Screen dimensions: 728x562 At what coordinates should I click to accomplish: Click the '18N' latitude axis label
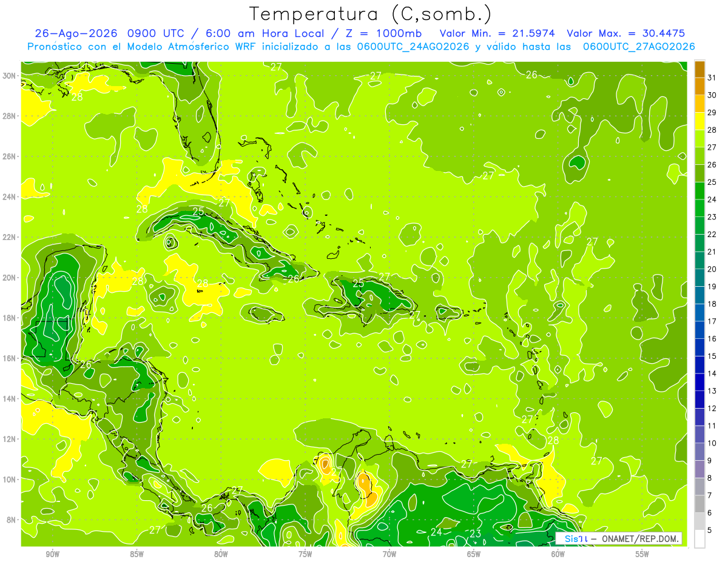pyautogui.click(x=10, y=318)
